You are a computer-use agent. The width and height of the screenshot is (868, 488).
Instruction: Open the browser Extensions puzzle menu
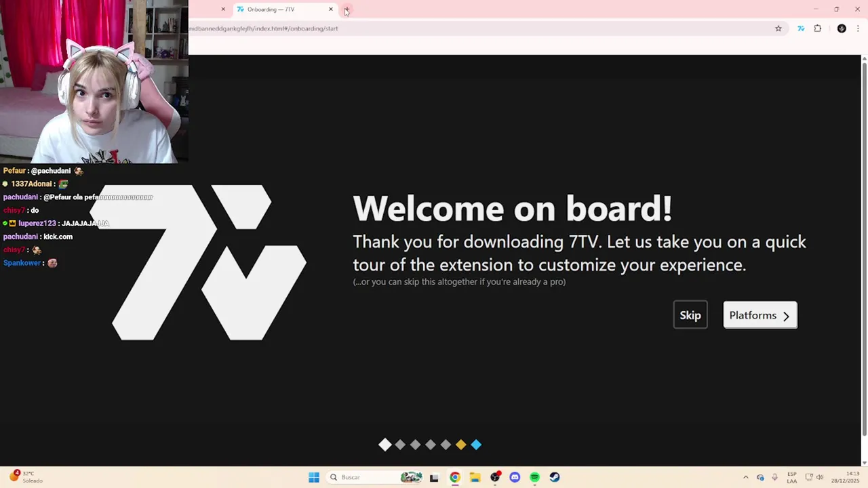818,28
